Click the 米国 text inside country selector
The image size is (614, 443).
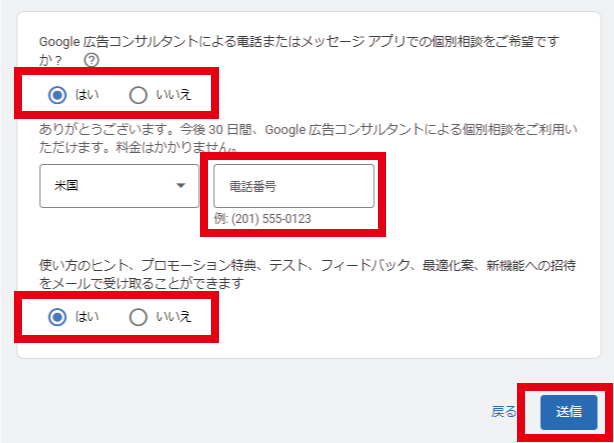(x=66, y=185)
